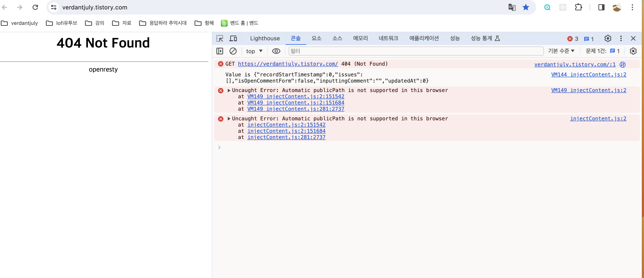Click the Google Translate icon
The width and height of the screenshot is (644, 278).
click(x=512, y=7)
